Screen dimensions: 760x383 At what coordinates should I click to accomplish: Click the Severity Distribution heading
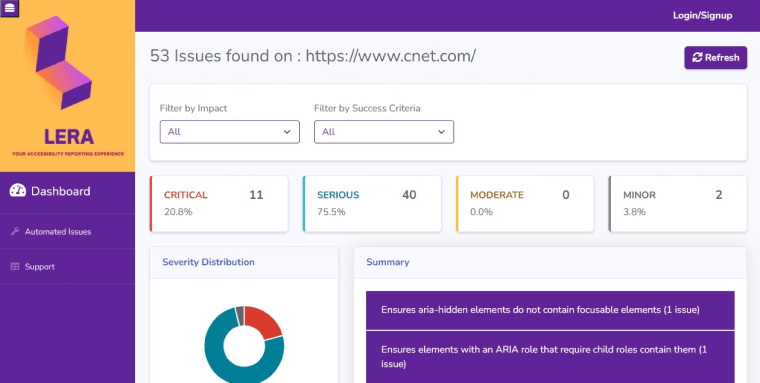point(208,262)
